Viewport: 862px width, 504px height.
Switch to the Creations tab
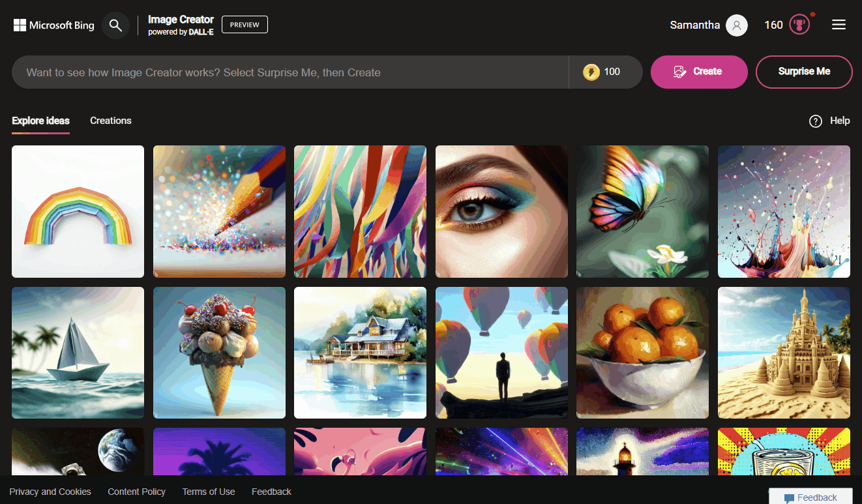(110, 121)
